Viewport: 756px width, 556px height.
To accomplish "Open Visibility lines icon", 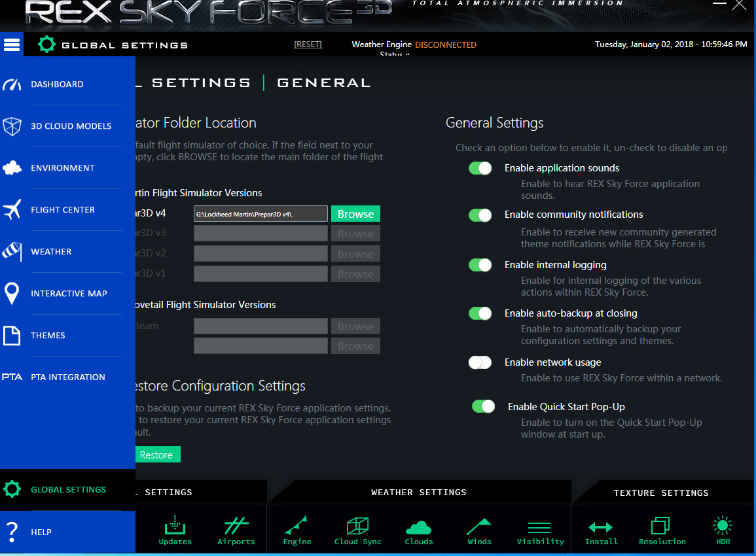I will tap(539, 528).
